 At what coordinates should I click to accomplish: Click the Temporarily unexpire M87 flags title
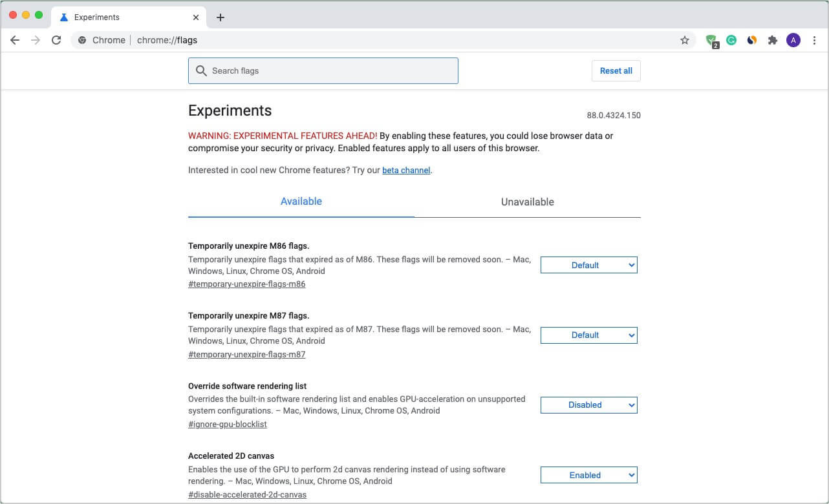click(x=249, y=316)
